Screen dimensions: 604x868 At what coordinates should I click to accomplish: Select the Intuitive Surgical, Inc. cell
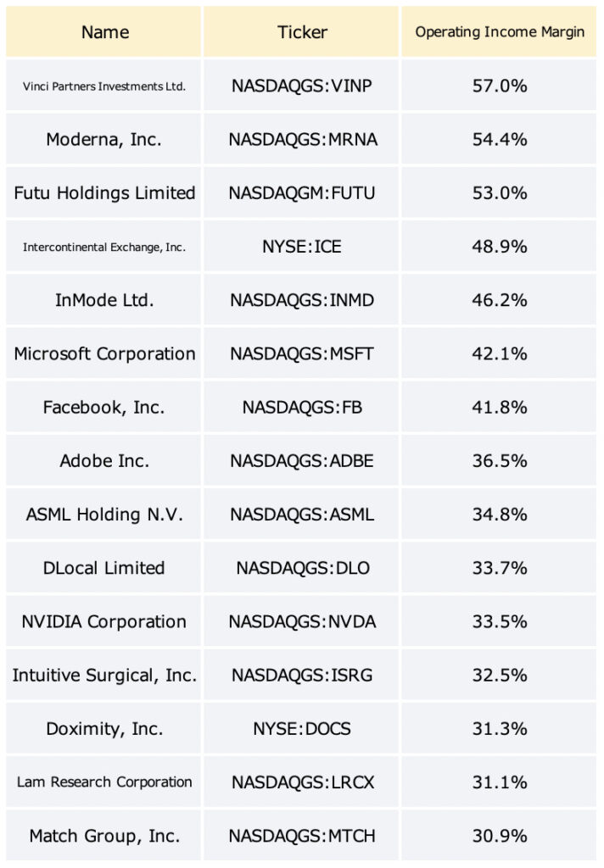(103, 676)
